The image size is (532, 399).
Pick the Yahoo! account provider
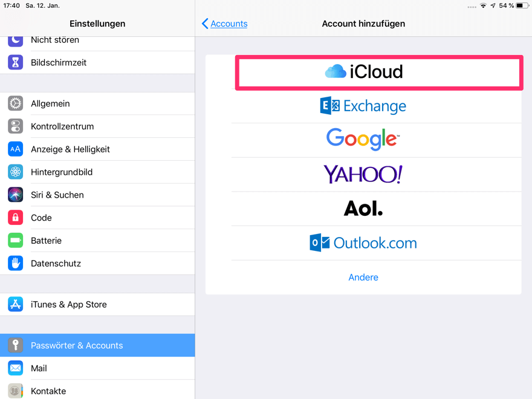click(363, 175)
